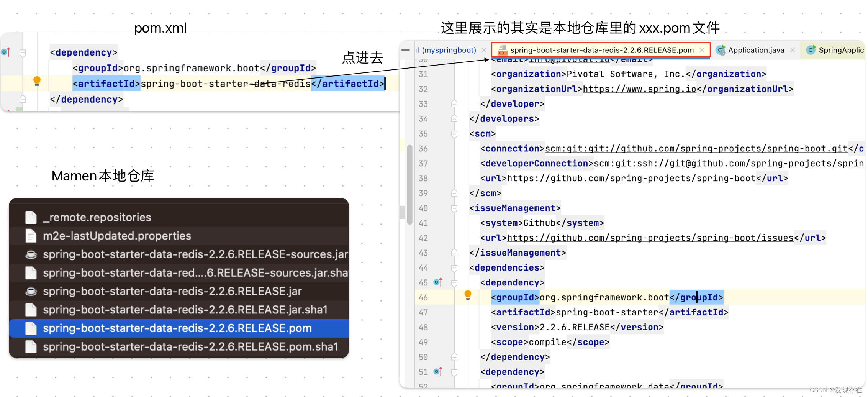This screenshot has height=397, width=868.
Task: Select the RELEASE-sources.jar.sha1 file row
Action: [179, 273]
